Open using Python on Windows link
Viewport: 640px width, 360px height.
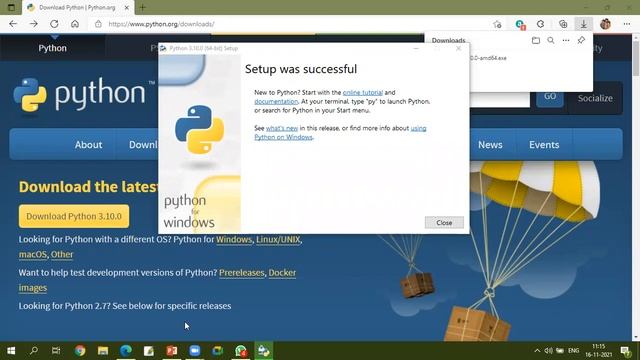[x=340, y=133]
